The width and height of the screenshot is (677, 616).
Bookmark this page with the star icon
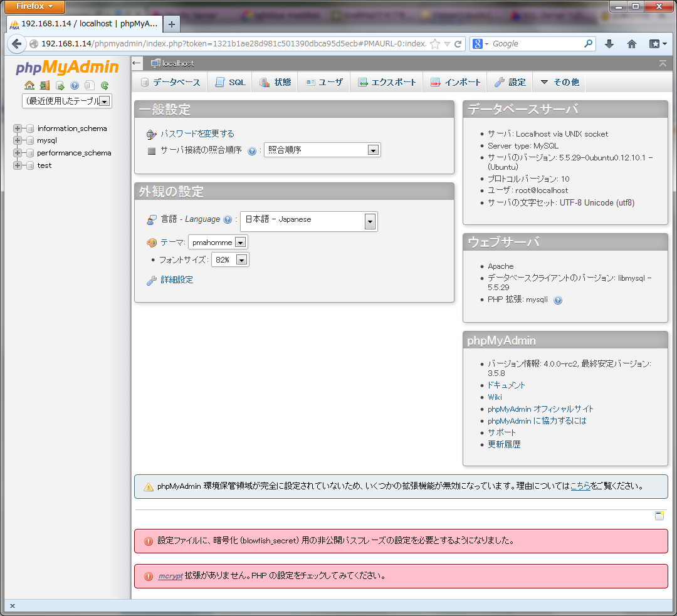click(x=435, y=44)
